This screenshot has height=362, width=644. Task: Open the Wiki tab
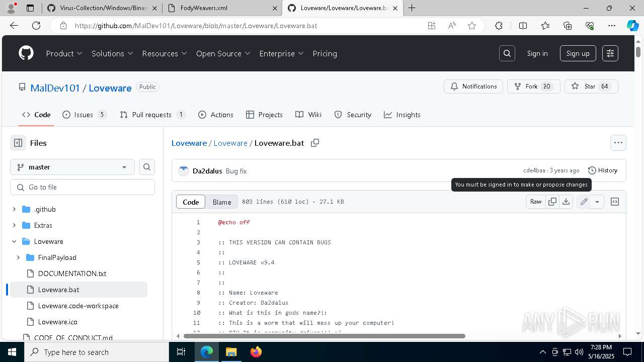[x=308, y=115]
